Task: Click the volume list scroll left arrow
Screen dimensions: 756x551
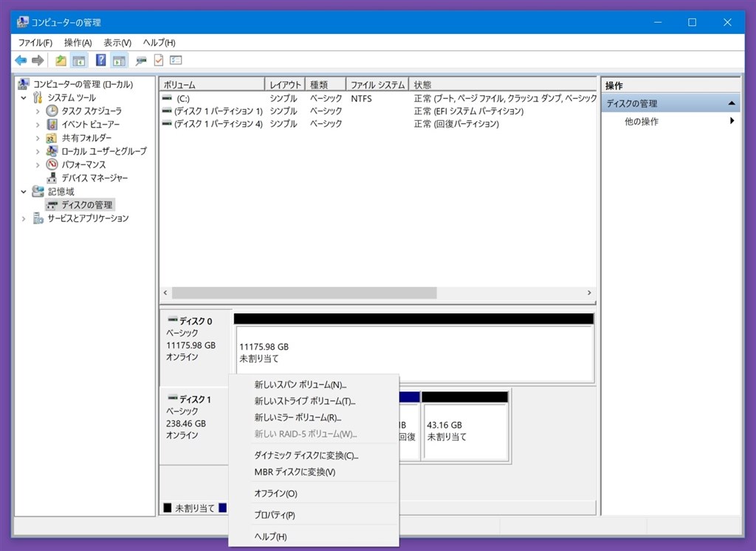Action: tap(165, 293)
